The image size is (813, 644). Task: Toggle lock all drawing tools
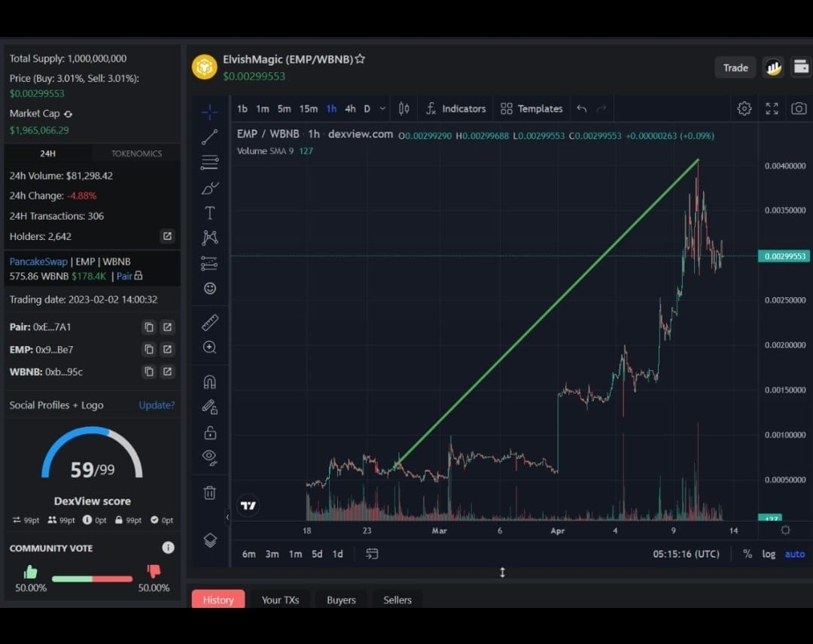209,432
